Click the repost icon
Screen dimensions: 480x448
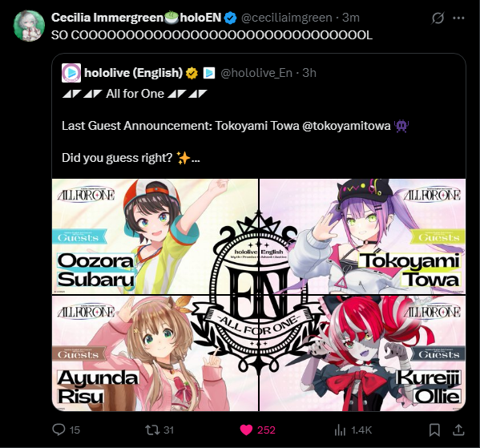152,430
